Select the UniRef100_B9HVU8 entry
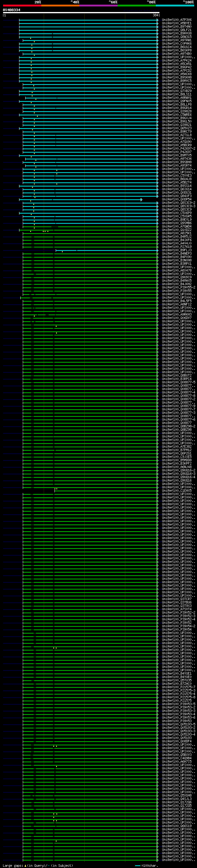 (177, 33)
